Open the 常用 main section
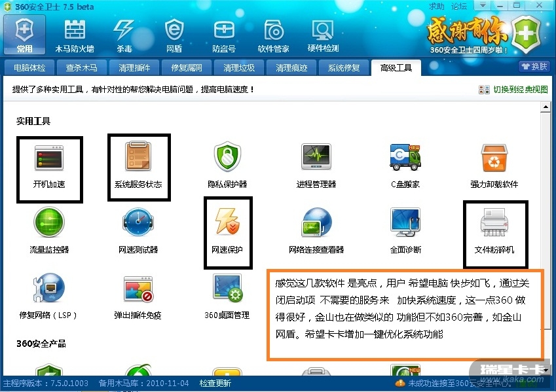The image size is (556, 392). tap(24, 35)
